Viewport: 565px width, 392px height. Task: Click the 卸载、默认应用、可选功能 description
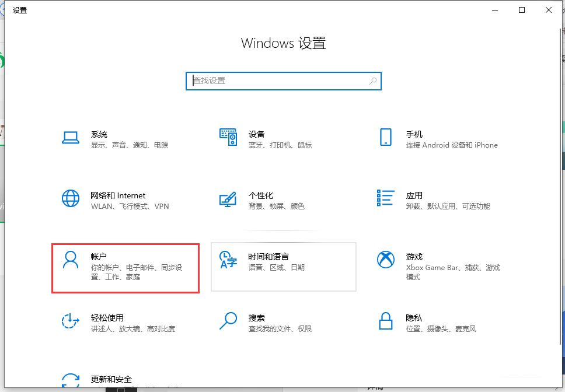pyautogui.click(x=448, y=206)
